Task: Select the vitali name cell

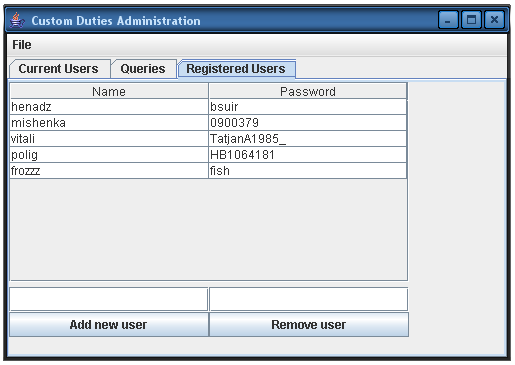Action: point(109,139)
